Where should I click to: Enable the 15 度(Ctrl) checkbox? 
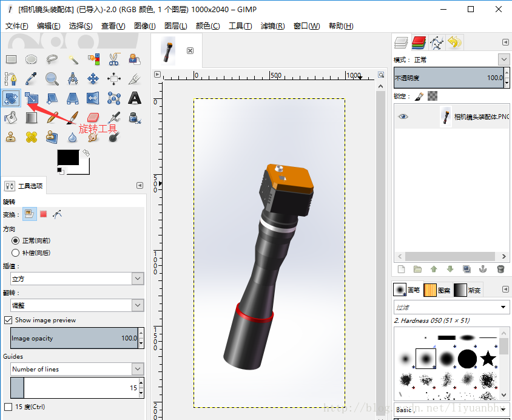(x=8, y=407)
